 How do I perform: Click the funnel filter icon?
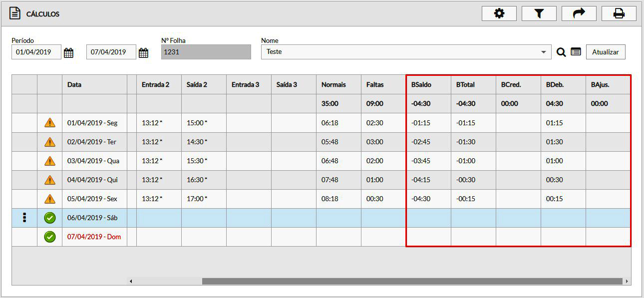(x=539, y=13)
